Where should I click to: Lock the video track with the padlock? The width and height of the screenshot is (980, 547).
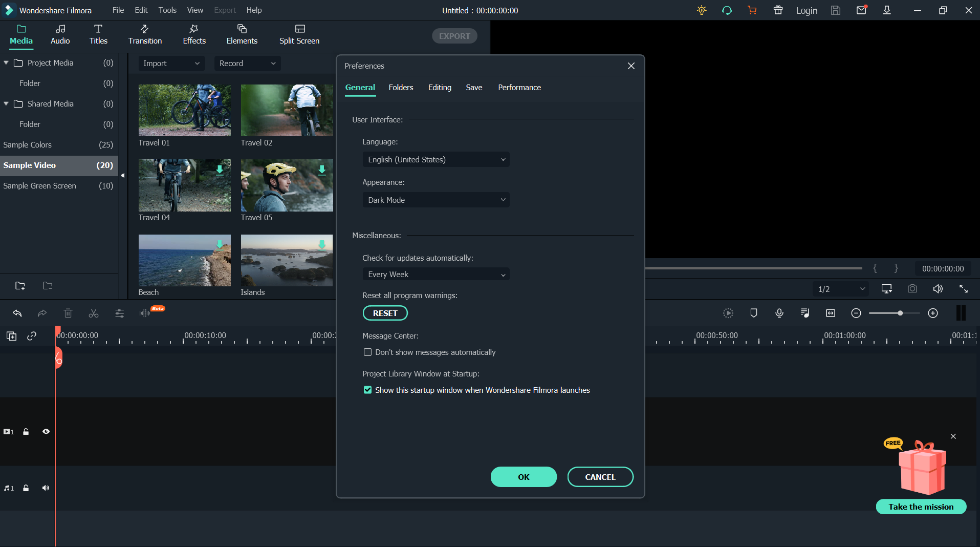tap(26, 432)
